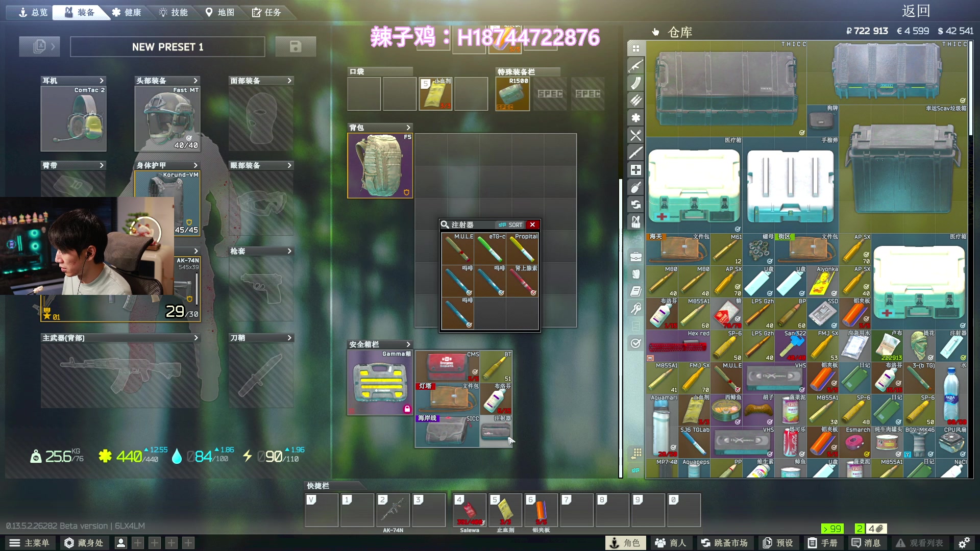Expand the 背包 backpack slot arrow
This screenshot has height=551, width=980.
pyautogui.click(x=408, y=128)
